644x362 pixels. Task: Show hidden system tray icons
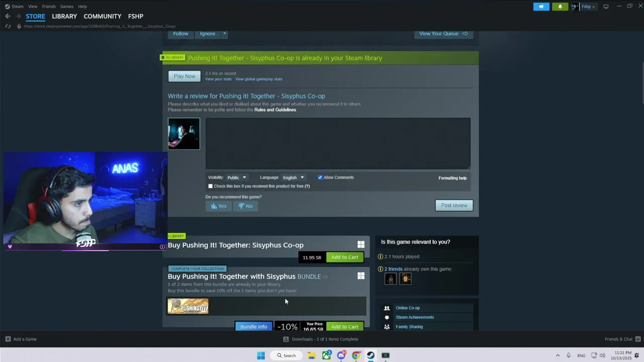click(x=557, y=355)
